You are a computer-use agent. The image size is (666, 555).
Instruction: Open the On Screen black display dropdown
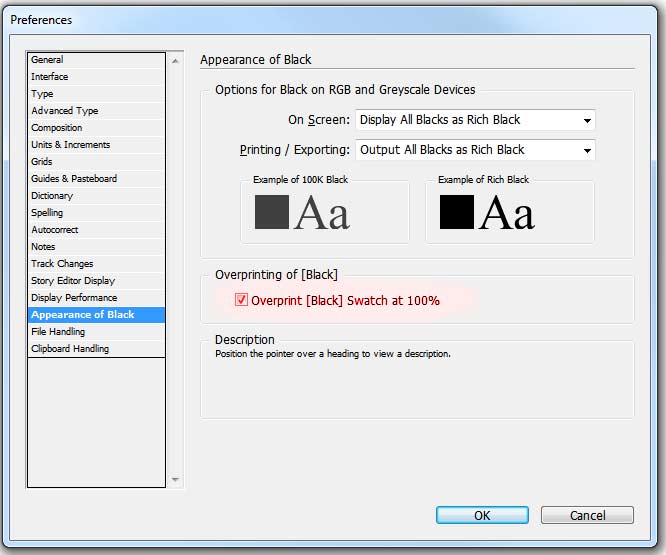tap(475, 120)
